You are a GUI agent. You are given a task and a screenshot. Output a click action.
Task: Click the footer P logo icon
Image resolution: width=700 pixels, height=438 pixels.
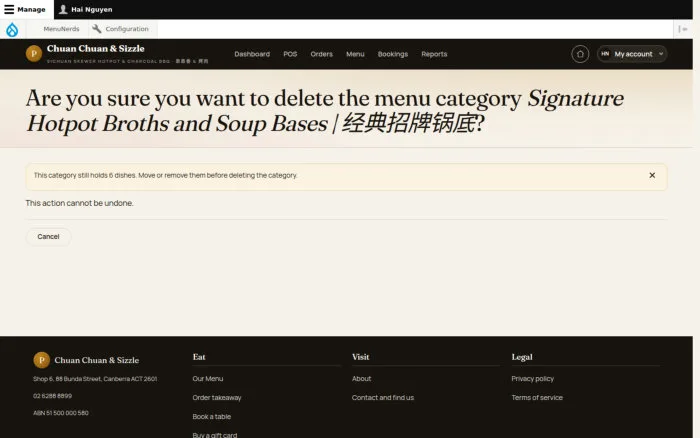tap(42, 360)
